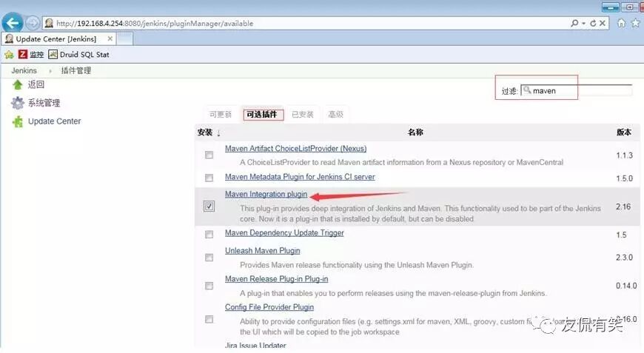The image size is (644, 353).
Task: Click the add-to-favorites star icon in bookmarks bar
Action: coord(9,55)
